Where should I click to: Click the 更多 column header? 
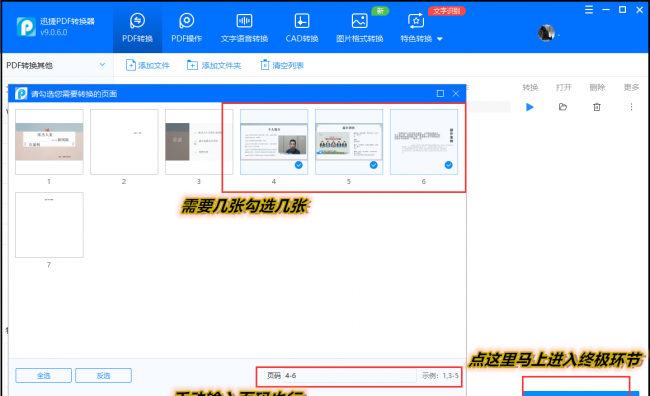click(x=631, y=87)
